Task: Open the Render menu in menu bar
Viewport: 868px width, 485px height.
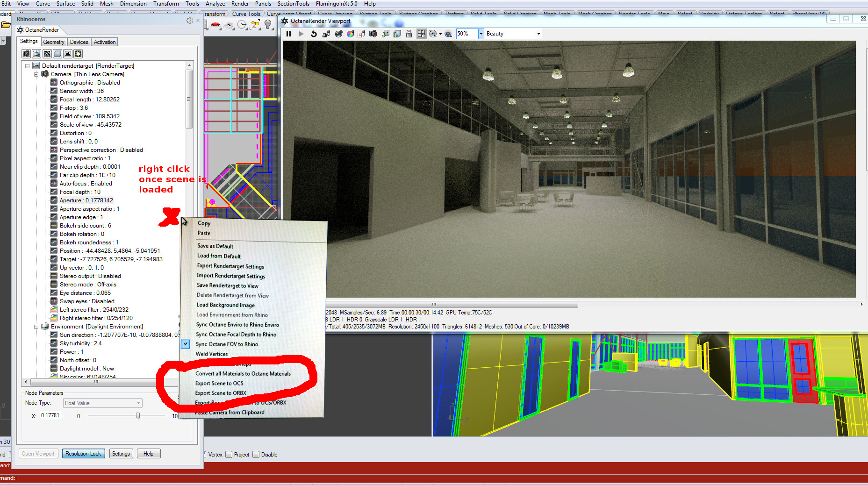Action: [240, 4]
